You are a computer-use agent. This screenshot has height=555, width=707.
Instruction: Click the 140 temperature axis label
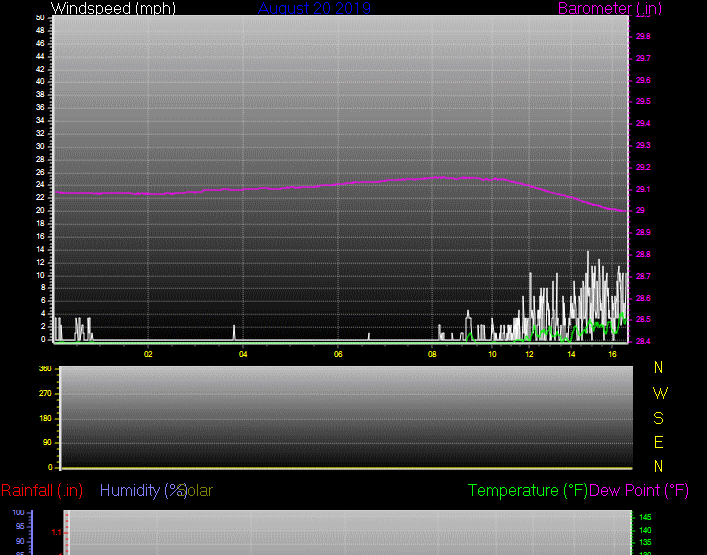coord(645,531)
